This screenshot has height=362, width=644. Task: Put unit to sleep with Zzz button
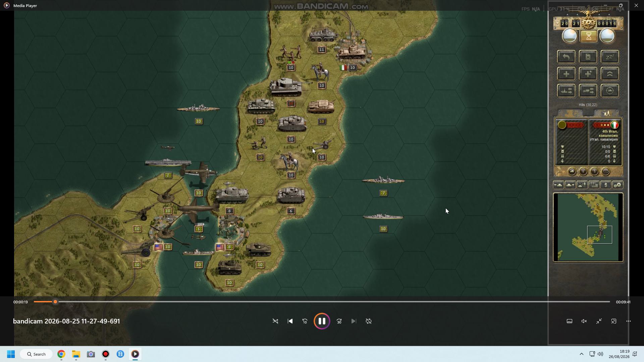[610, 57]
